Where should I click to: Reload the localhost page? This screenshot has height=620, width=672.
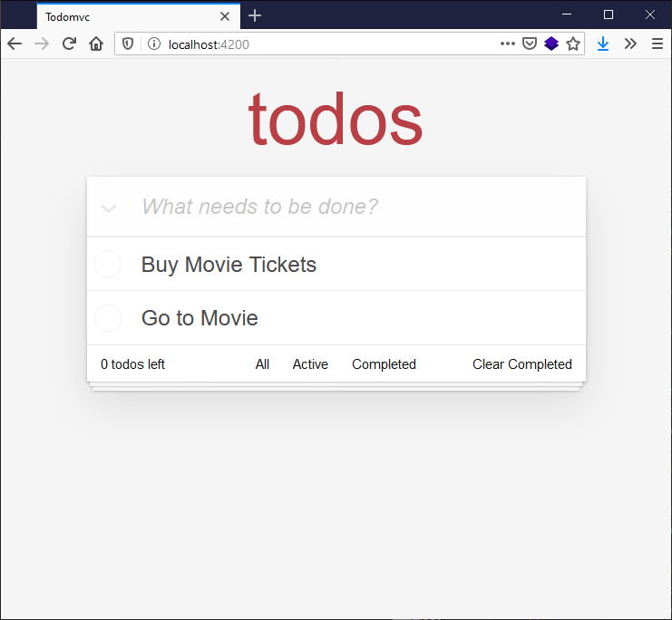click(x=69, y=44)
